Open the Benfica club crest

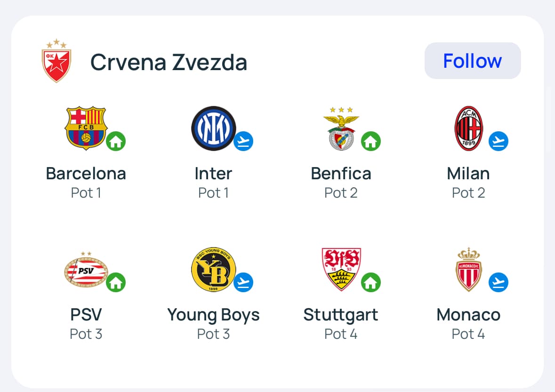(341, 128)
